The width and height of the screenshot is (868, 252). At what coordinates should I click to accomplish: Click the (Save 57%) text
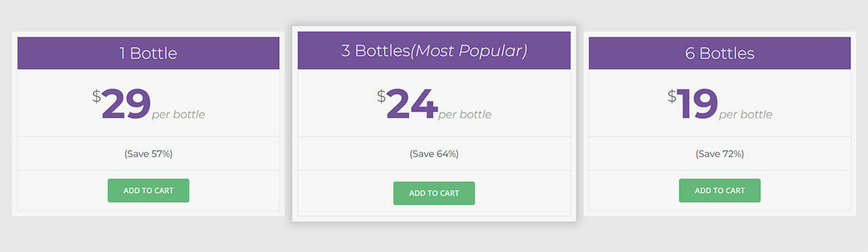[149, 154]
